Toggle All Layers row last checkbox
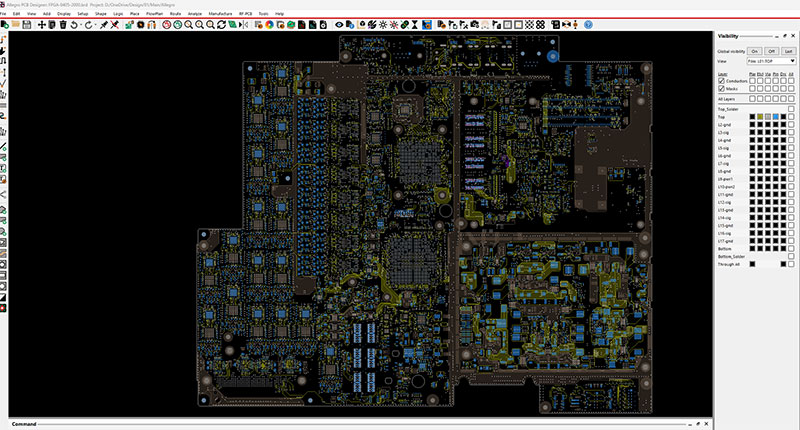The width and height of the screenshot is (800, 430). click(791, 98)
